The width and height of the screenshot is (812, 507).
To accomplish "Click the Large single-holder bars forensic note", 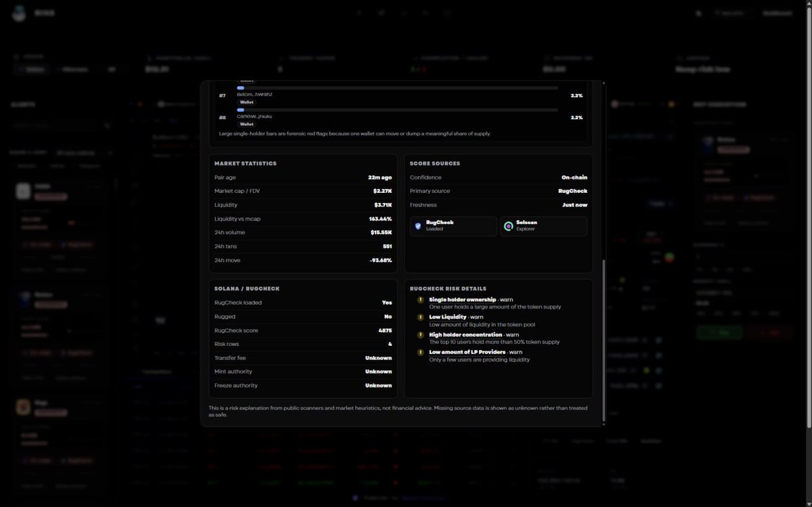I will click(355, 134).
